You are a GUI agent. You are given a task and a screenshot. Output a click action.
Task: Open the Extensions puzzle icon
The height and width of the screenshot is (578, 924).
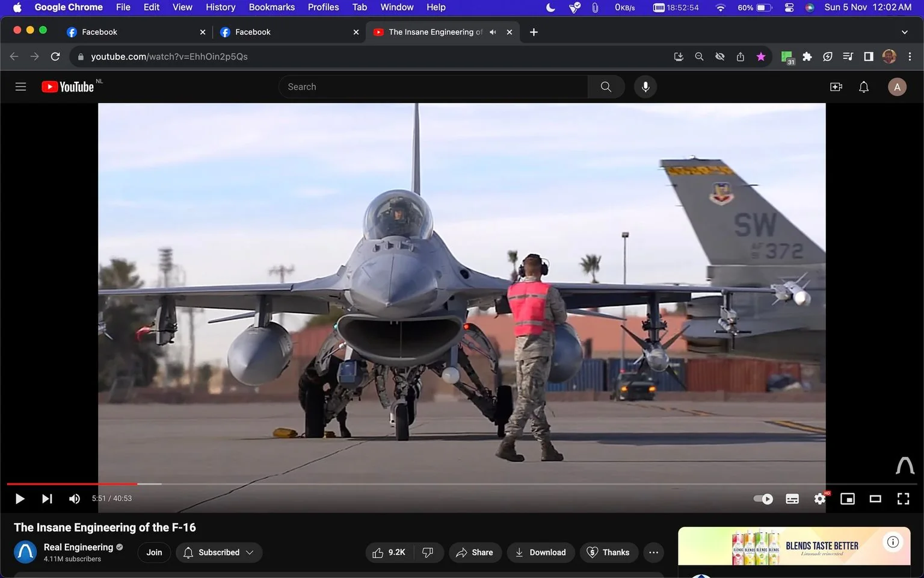point(807,57)
